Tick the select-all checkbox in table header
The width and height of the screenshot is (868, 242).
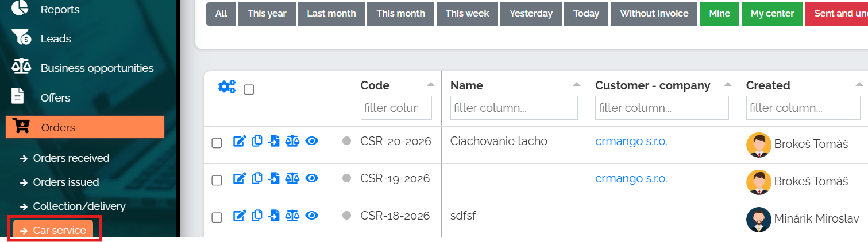coord(249,89)
